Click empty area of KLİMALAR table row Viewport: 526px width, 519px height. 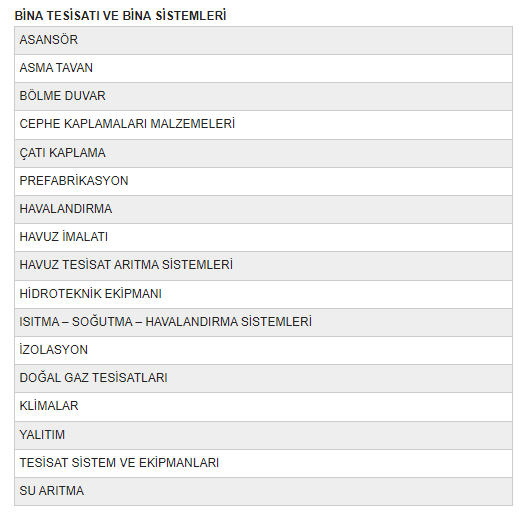[x=295, y=407]
